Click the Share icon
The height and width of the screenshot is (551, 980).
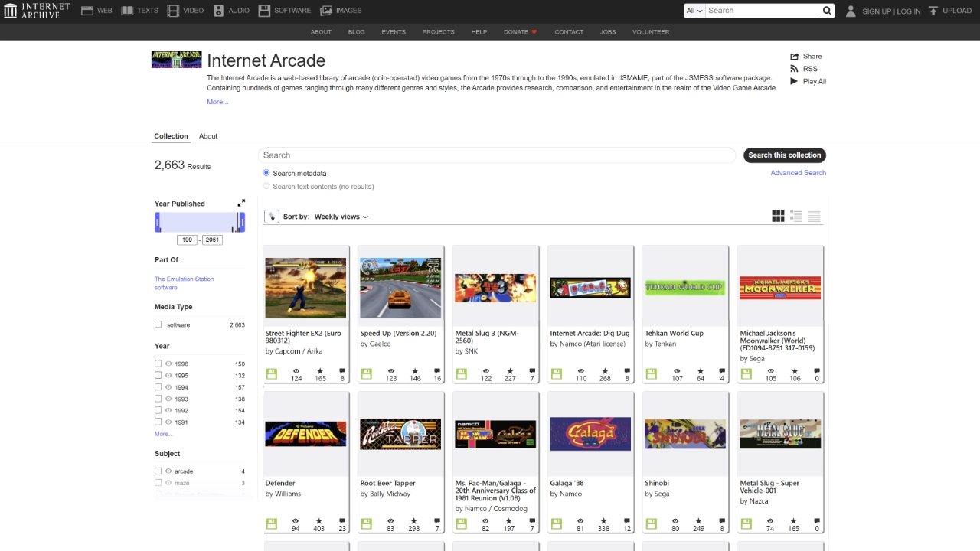pos(795,57)
